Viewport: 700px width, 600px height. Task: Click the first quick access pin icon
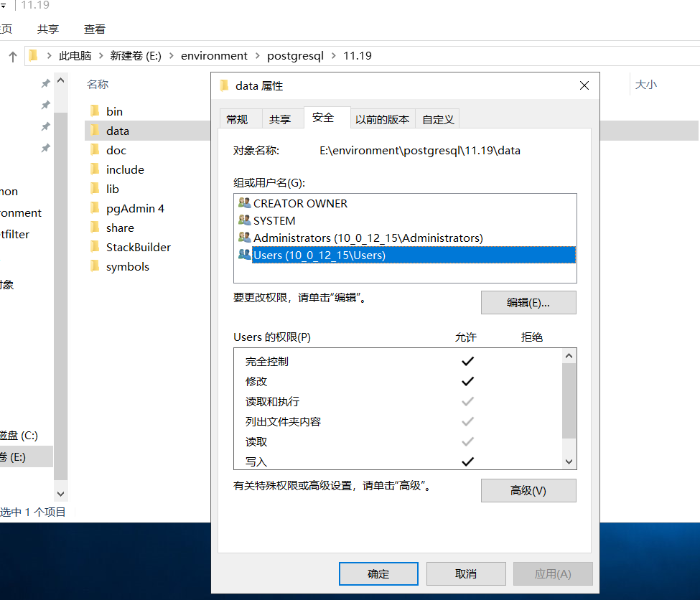point(45,83)
